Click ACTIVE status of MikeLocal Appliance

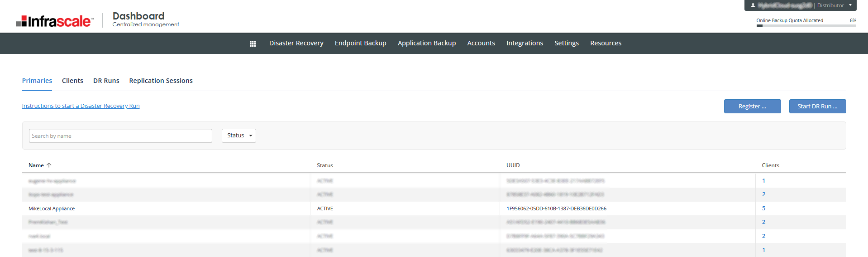click(325, 209)
